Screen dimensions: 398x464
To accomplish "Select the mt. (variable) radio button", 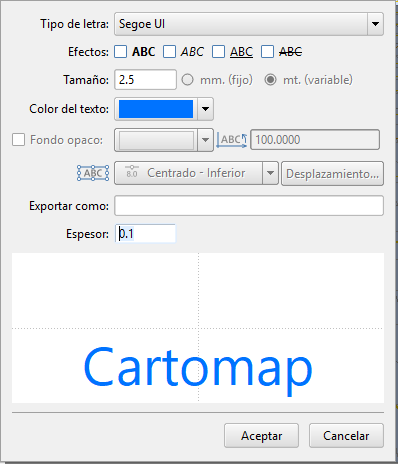I will pyautogui.click(x=270, y=80).
